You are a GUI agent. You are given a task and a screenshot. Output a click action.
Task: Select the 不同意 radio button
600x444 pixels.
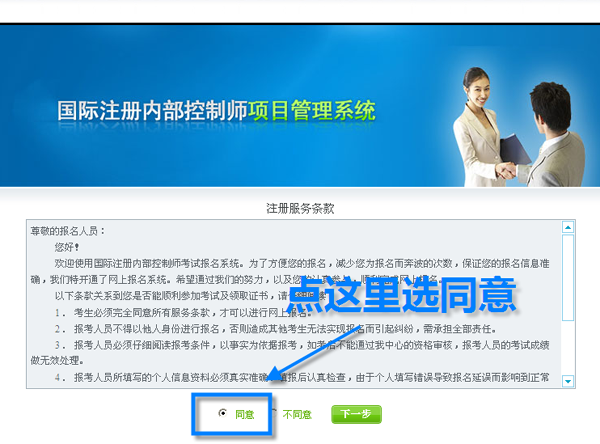(274, 413)
